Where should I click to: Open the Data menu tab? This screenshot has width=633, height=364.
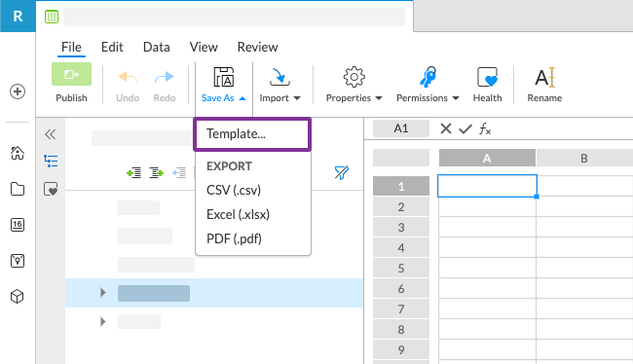pyautogui.click(x=157, y=48)
